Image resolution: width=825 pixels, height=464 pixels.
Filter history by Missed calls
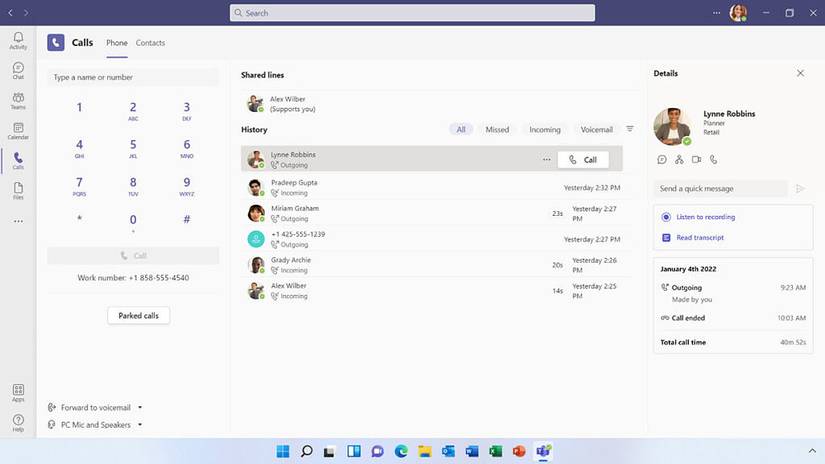coord(497,129)
